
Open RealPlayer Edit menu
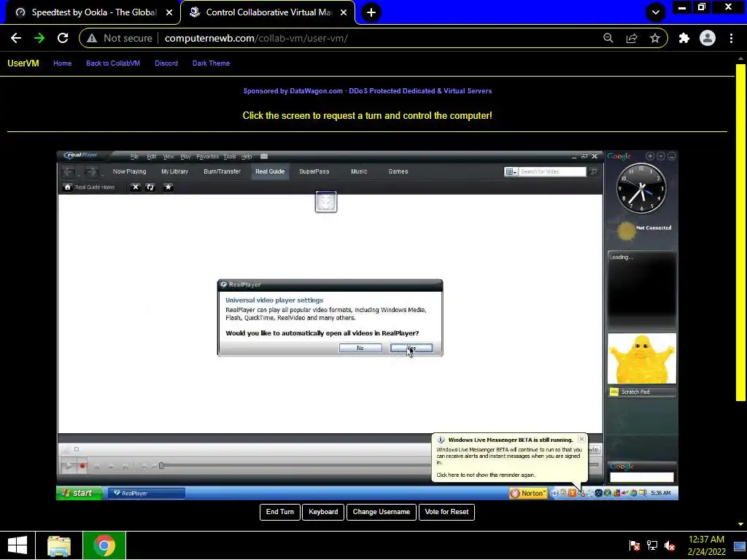(x=152, y=157)
